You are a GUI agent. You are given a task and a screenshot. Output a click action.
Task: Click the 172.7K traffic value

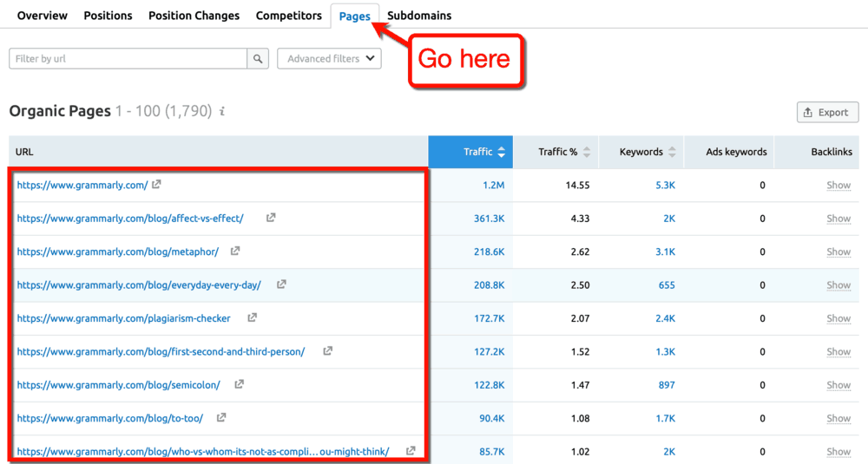[489, 318]
